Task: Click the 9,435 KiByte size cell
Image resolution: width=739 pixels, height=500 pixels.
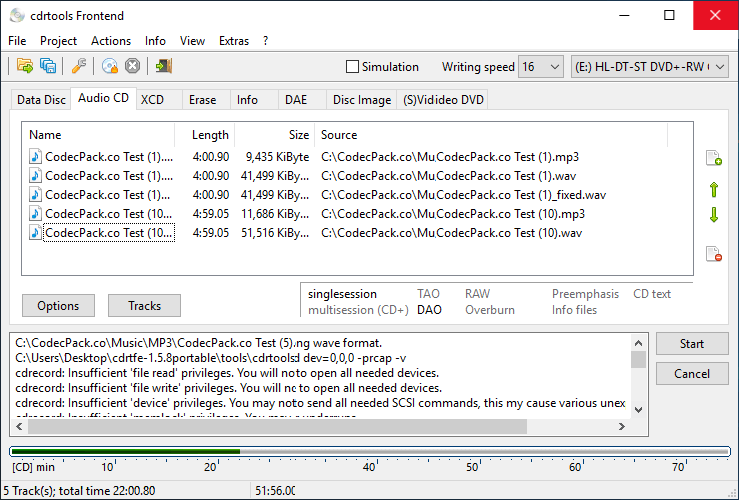Action: click(x=277, y=157)
